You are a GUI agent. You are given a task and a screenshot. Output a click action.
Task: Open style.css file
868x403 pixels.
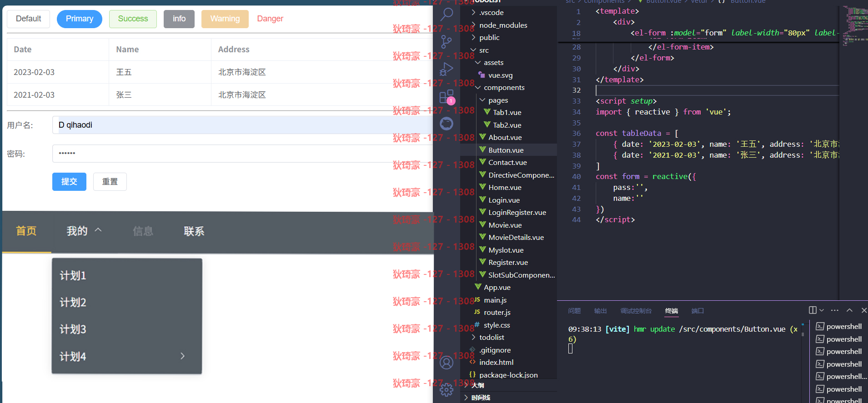(x=497, y=325)
